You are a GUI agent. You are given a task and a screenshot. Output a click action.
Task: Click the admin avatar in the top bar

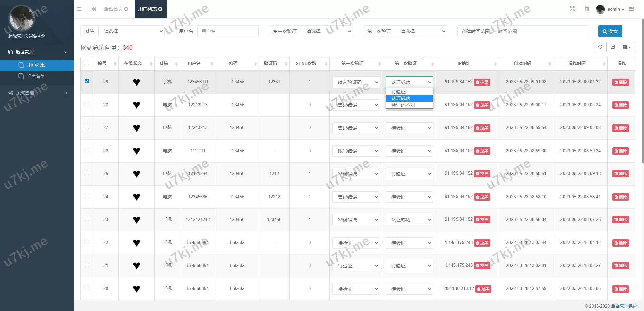[x=600, y=9]
